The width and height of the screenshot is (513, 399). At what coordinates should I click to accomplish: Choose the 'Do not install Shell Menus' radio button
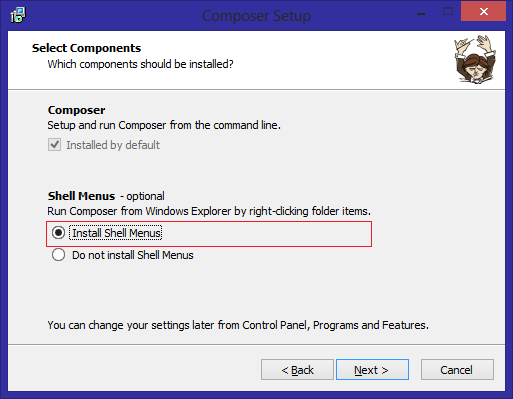(58, 255)
